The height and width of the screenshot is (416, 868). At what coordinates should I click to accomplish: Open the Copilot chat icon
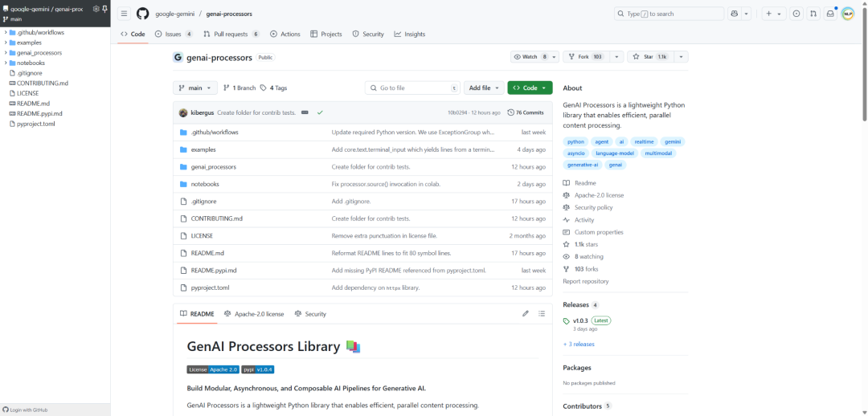pos(735,14)
